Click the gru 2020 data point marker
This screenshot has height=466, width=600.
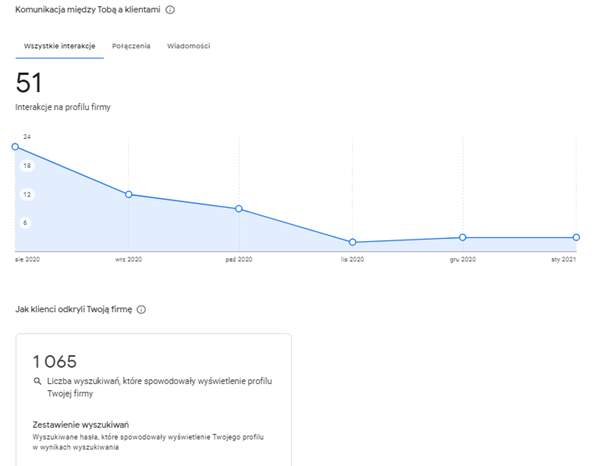click(463, 237)
